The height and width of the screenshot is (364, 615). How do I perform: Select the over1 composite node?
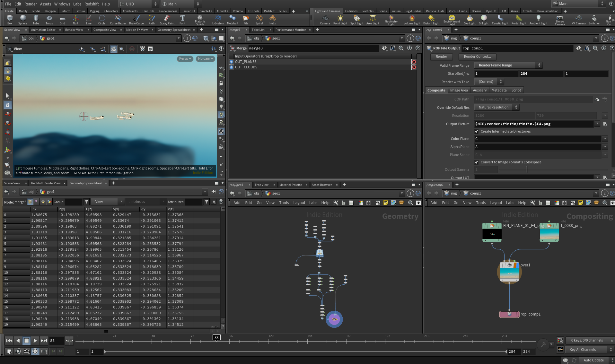point(509,272)
